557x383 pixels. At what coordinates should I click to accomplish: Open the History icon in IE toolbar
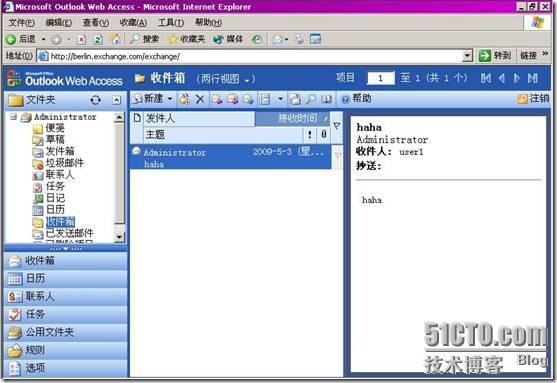pyautogui.click(x=256, y=39)
